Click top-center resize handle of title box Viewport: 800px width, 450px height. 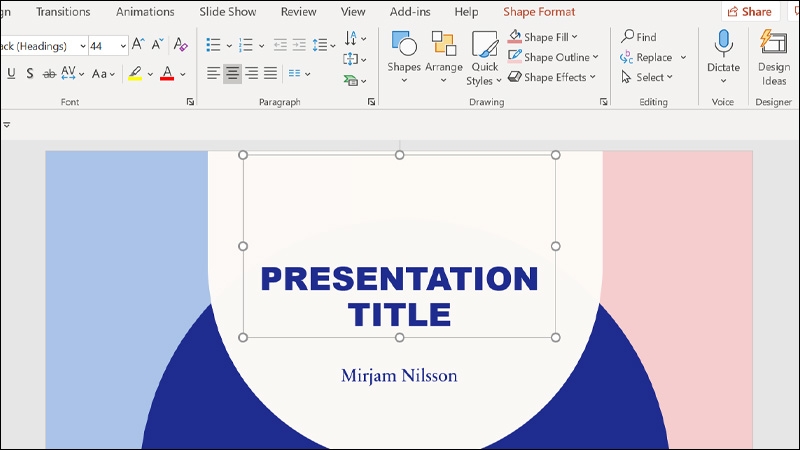point(399,155)
